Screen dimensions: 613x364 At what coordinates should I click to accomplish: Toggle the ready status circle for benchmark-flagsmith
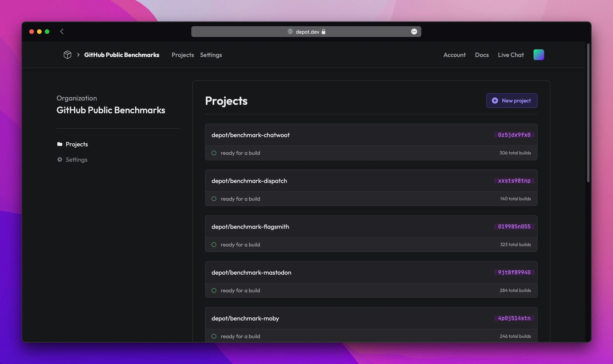(214, 245)
